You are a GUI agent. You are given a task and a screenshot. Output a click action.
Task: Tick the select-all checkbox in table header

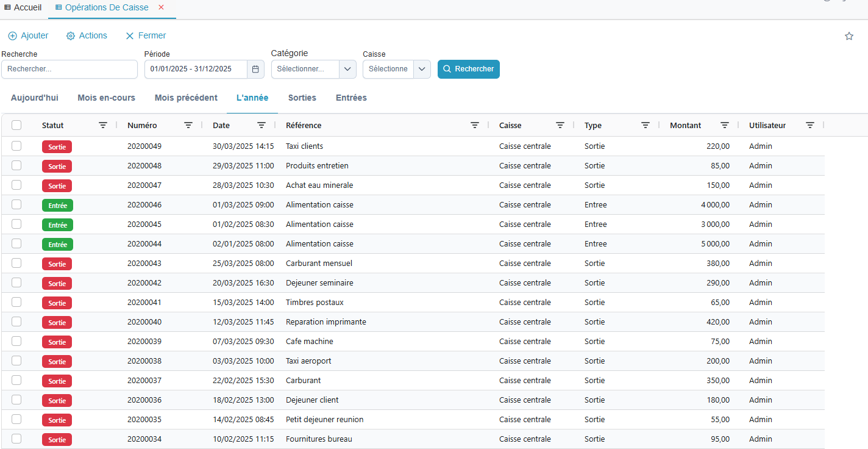pos(16,125)
